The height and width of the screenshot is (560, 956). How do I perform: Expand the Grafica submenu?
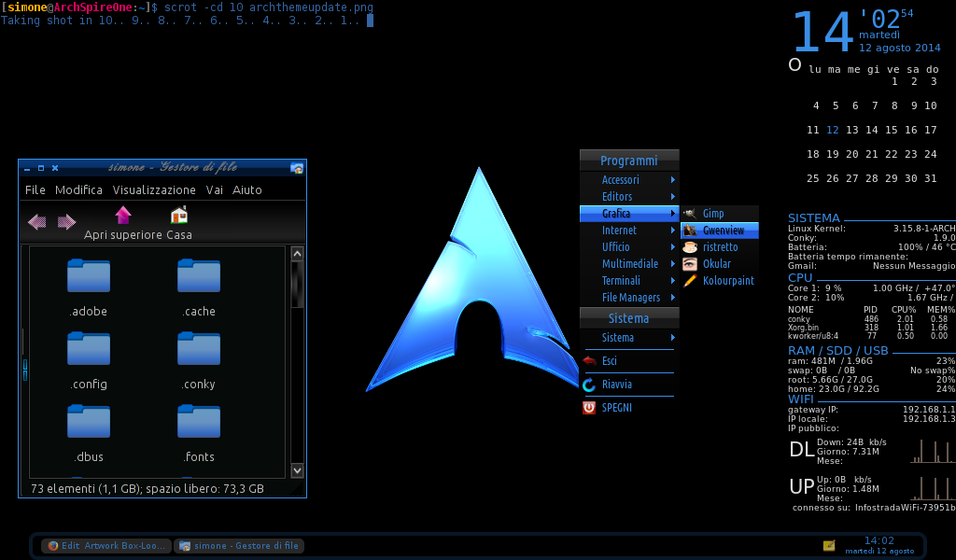point(629,214)
